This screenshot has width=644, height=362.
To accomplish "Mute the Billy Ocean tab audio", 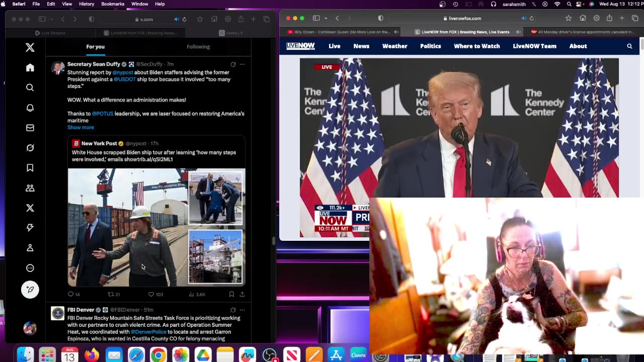I will pos(396,32).
